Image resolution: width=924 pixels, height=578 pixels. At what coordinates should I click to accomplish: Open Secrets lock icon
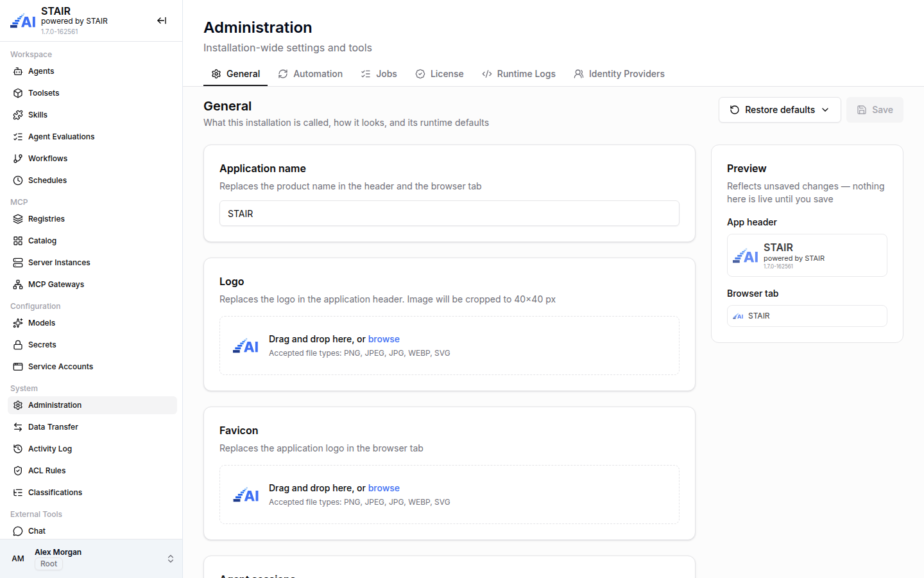(18, 345)
